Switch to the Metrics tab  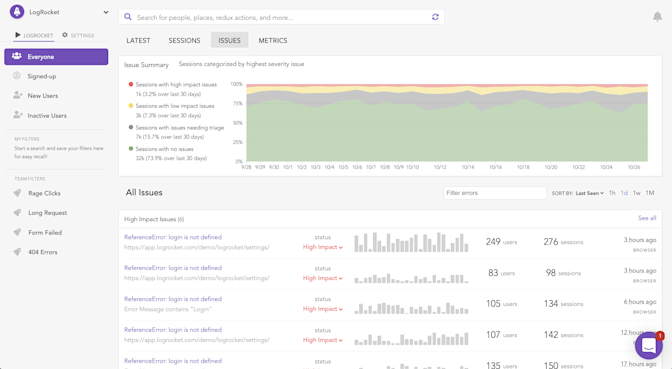point(273,40)
